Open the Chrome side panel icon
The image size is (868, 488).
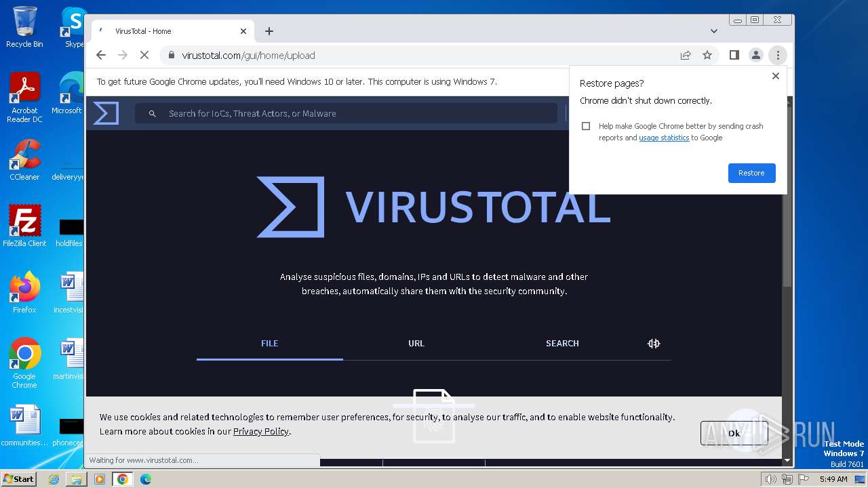pyautogui.click(x=734, y=56)
